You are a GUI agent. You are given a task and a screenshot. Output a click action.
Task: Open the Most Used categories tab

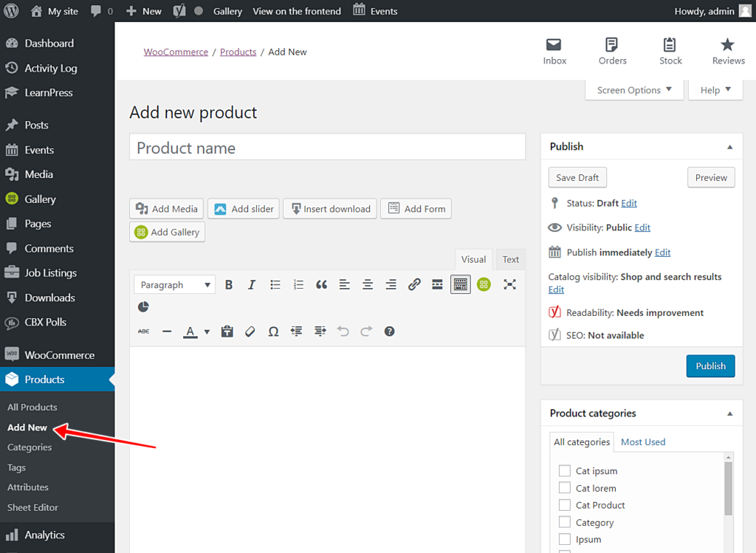click(643, 442)
